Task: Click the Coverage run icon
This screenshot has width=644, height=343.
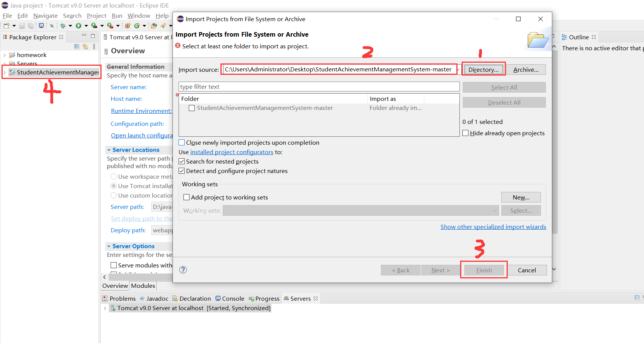Action: [94, 26]
